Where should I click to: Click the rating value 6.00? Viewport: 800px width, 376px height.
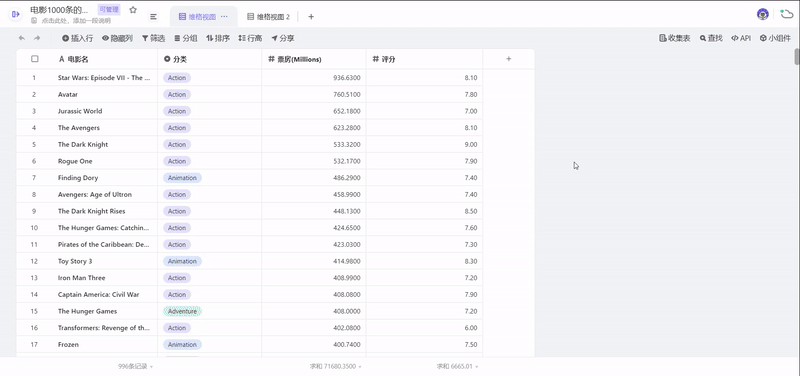point(470,328)
